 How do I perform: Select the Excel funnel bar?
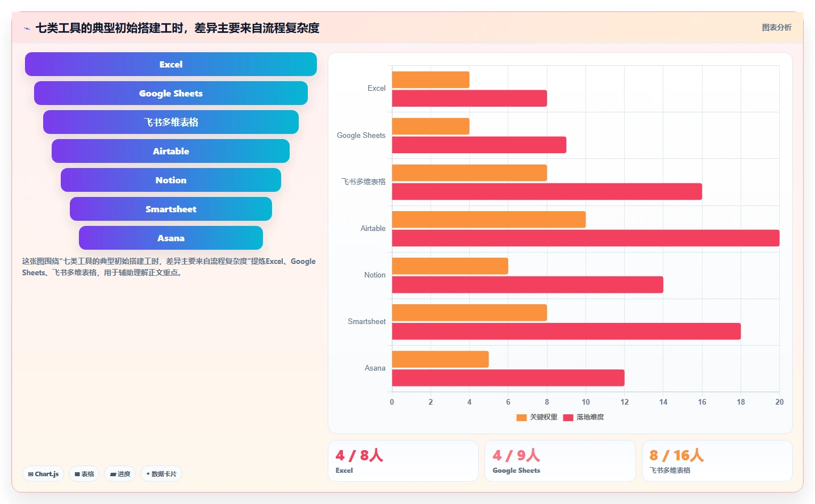pyautogui.click(x=171, y=64)
